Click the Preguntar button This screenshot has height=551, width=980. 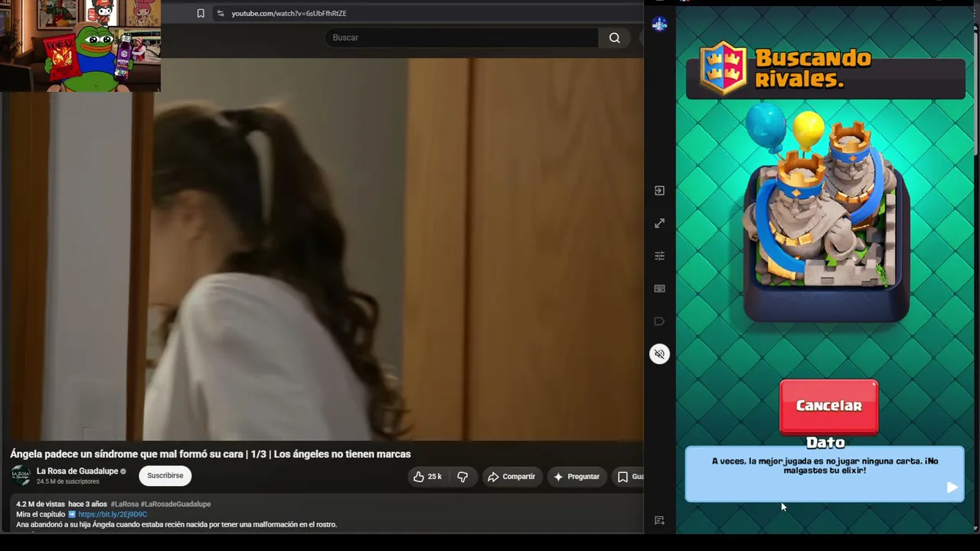pos(577,477)
